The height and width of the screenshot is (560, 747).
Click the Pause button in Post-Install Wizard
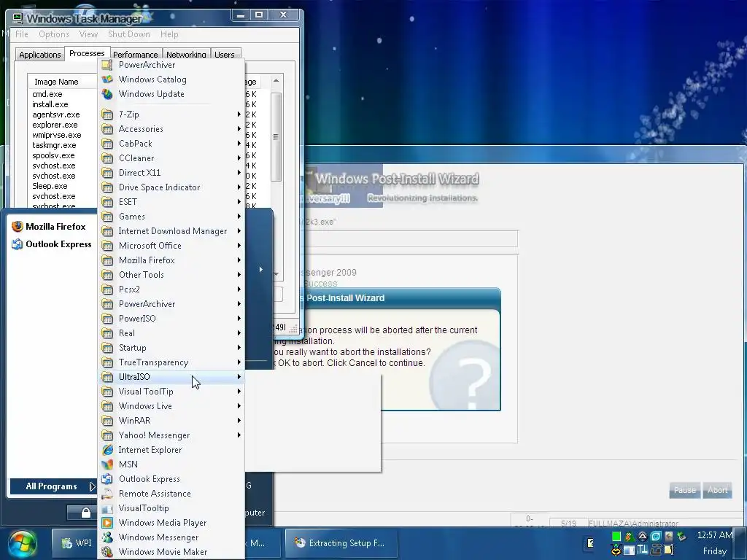click(685, 490)
